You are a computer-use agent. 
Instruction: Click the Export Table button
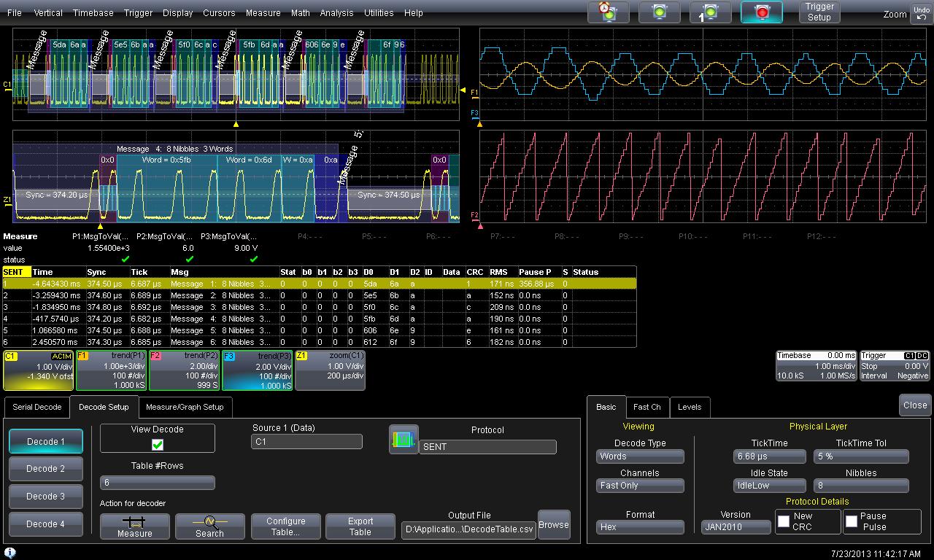tap(360, 526)
